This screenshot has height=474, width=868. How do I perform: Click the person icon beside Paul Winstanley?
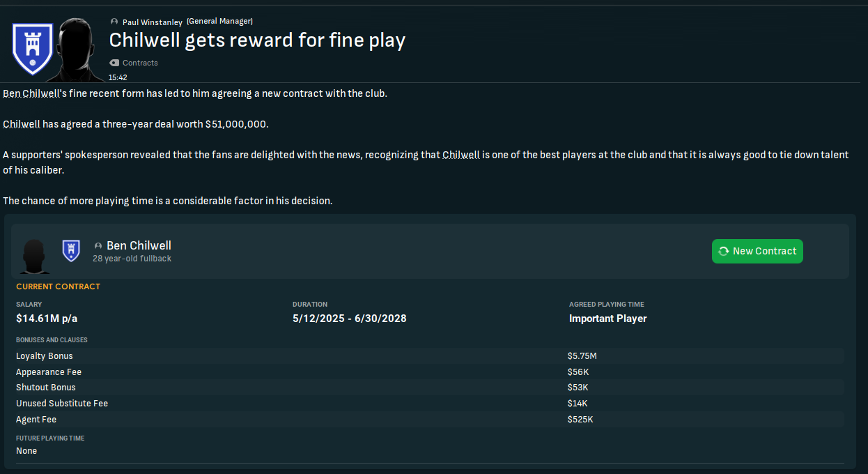(114, 22)
